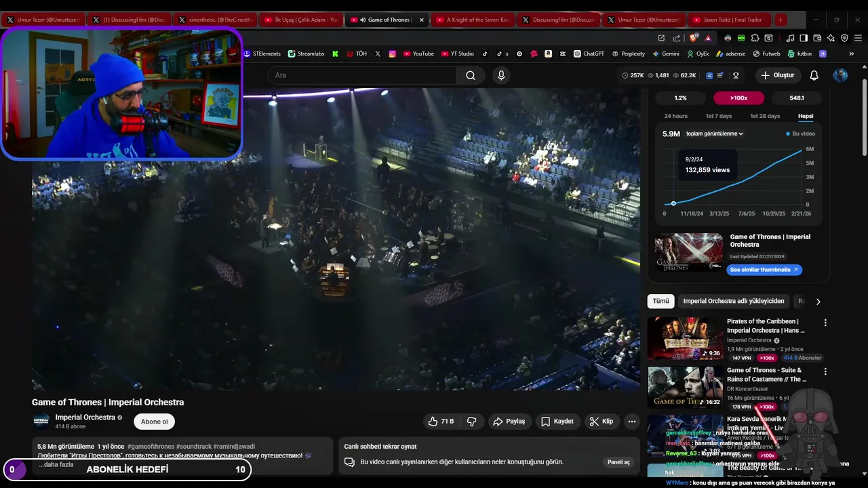Open options for Suite & Rains of Castamere video
Viewport: 868px width, 488px height.
coord(825,372)
